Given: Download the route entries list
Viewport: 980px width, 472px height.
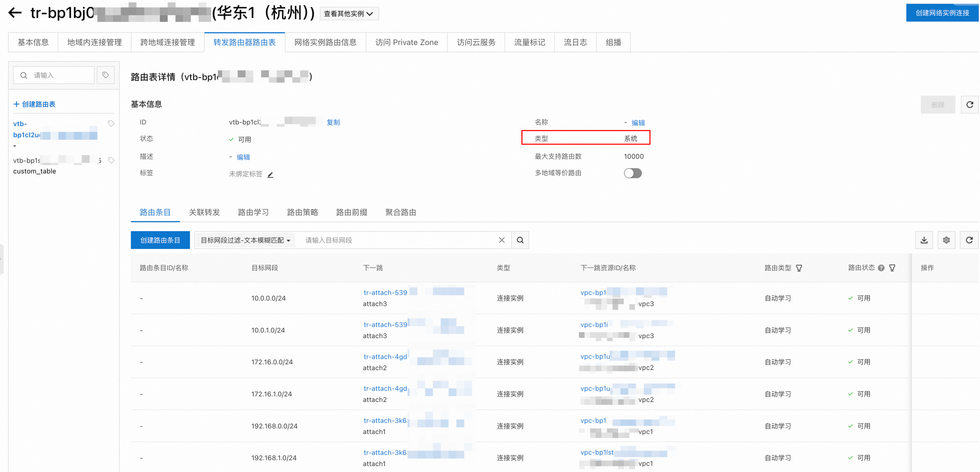Looking at the screenshot, I should click(x=924, y=240).
